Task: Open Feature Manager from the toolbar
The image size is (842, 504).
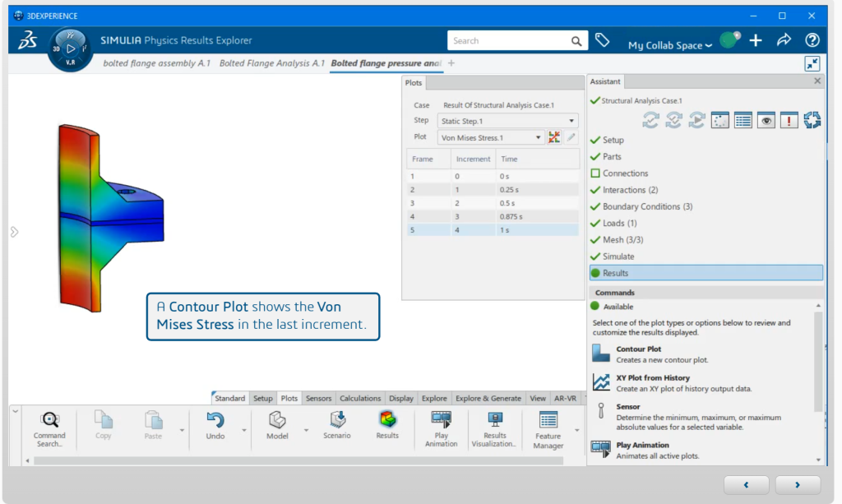Action: (548, 429)
